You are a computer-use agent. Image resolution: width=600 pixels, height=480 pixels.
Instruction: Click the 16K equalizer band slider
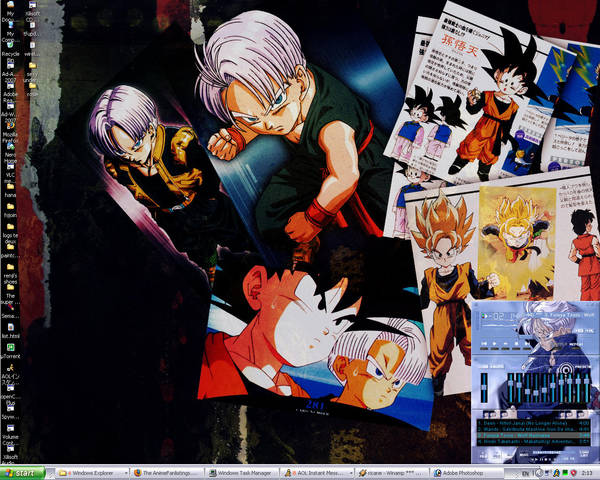click(587, 388)
